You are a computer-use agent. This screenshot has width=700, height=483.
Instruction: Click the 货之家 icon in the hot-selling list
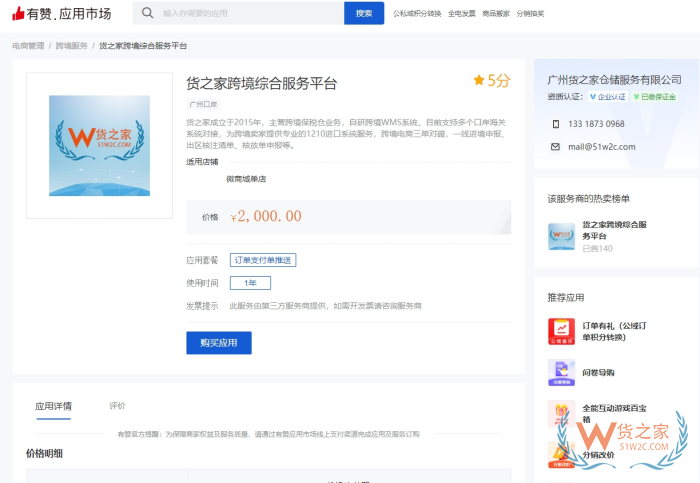[x=561, y=237]
